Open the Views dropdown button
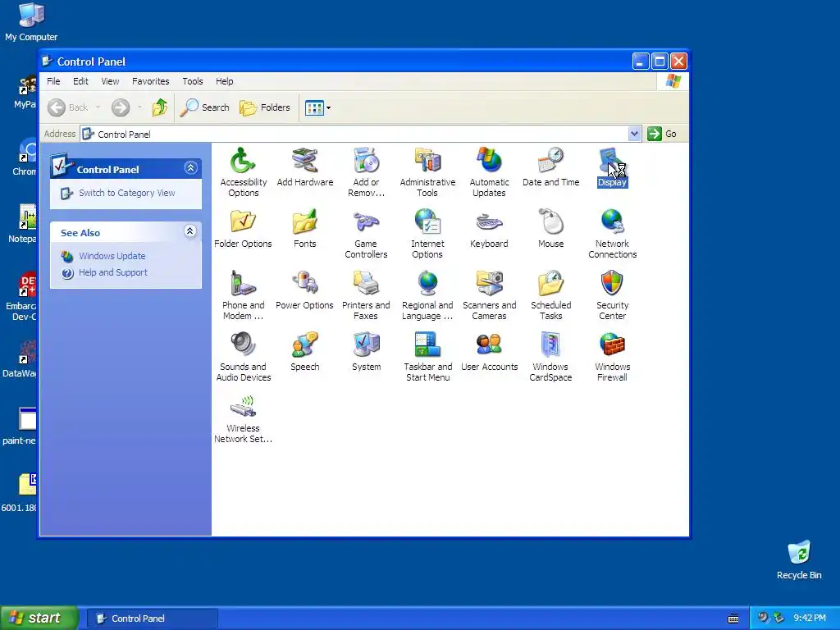 coord(317,107)
